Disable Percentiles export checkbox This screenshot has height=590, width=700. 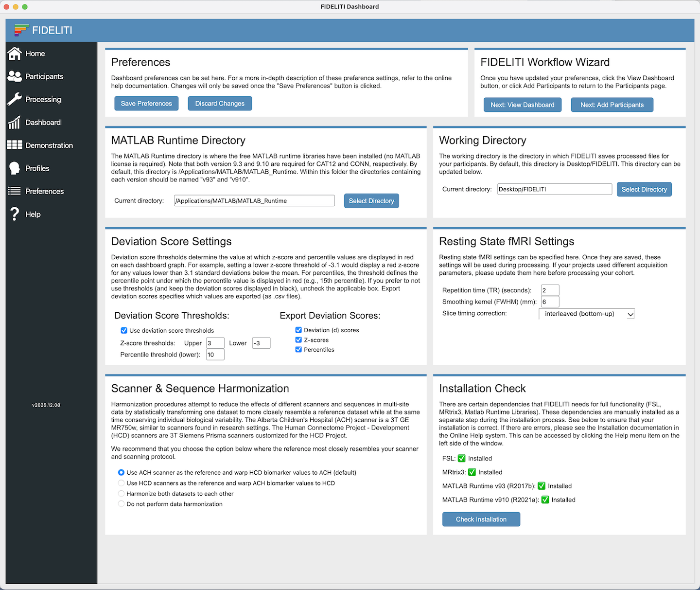click(298, 350)
